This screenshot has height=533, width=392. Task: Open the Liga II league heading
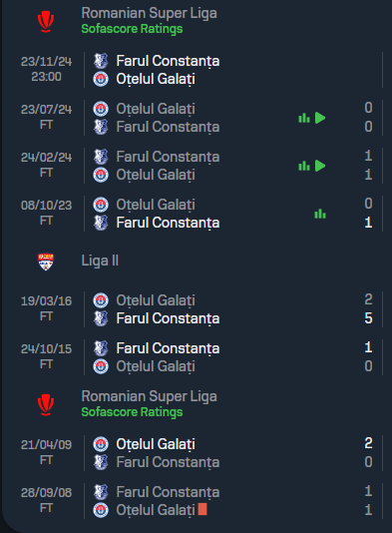click(100, 261)
